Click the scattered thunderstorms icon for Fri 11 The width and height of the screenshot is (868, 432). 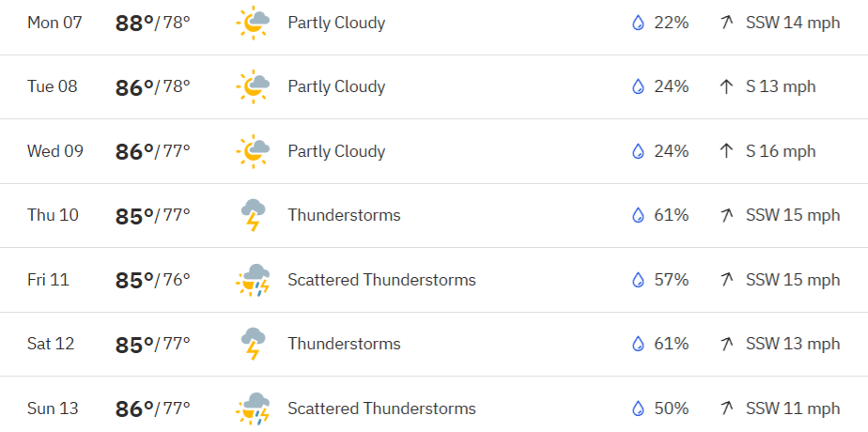pos(253,280)
